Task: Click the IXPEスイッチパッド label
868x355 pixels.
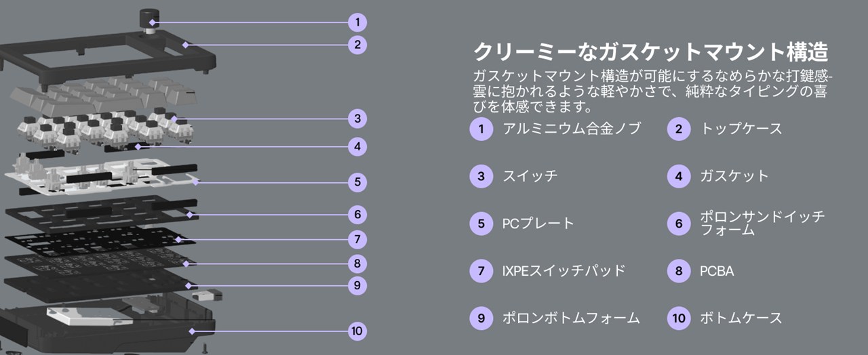Action: [564, 271]
